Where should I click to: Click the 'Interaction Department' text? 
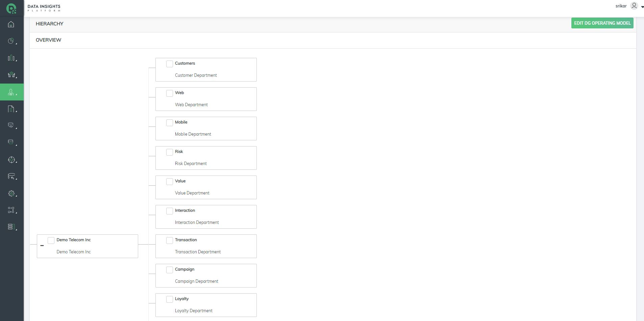197,223
